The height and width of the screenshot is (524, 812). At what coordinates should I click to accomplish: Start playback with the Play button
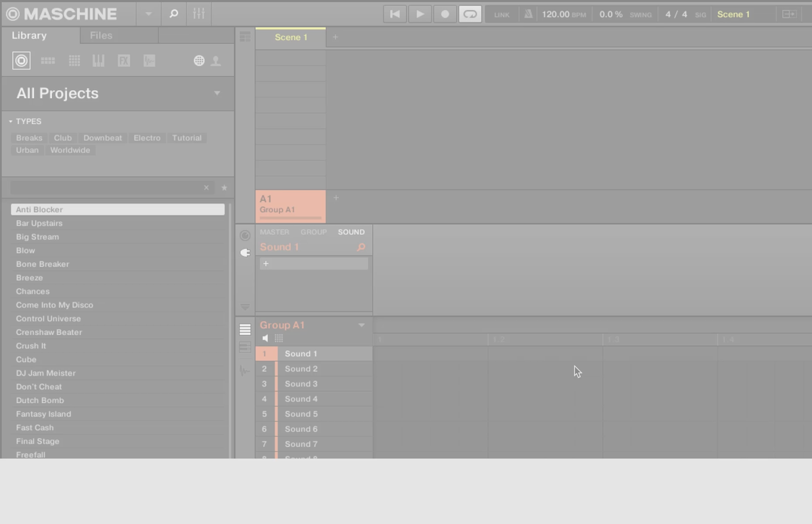[420, 14]
